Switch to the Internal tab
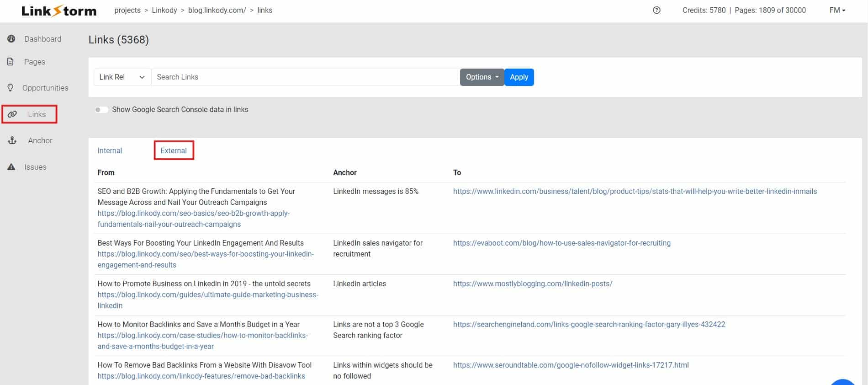Screen dimensions: 868x385 point(110,150)
